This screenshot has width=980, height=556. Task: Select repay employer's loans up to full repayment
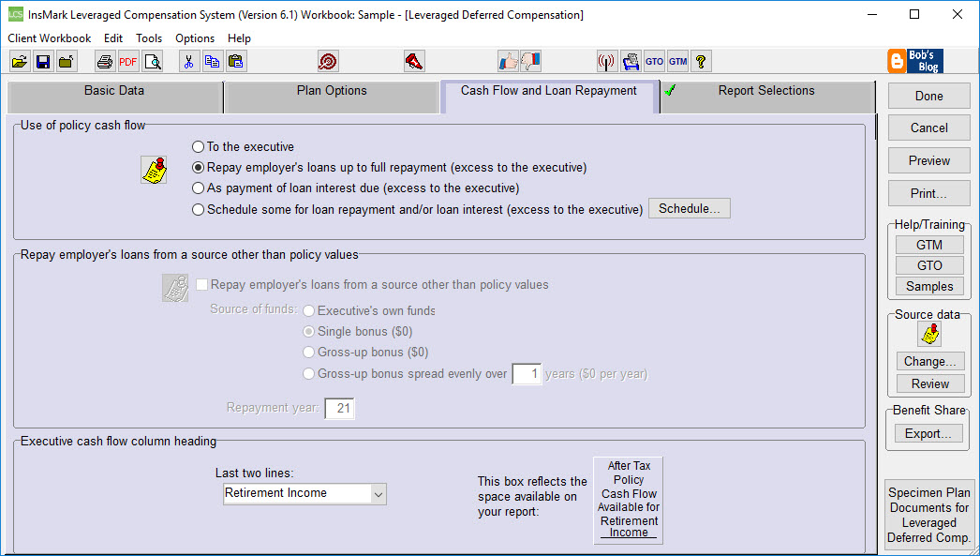point(197,170)
